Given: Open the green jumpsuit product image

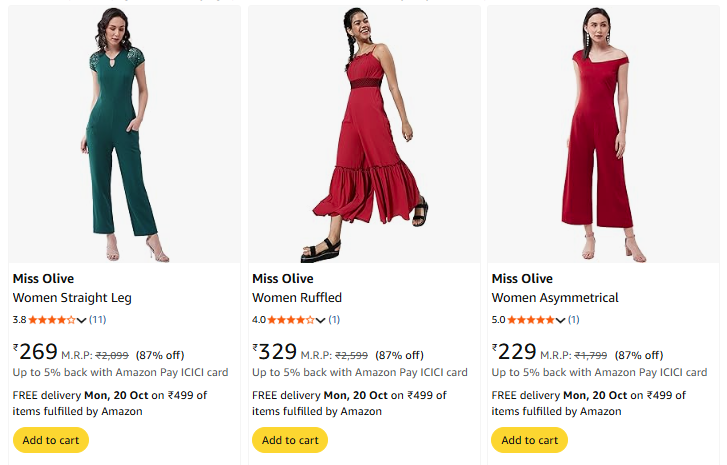Looking at the screenshot, I should click(x=124, y=135).
